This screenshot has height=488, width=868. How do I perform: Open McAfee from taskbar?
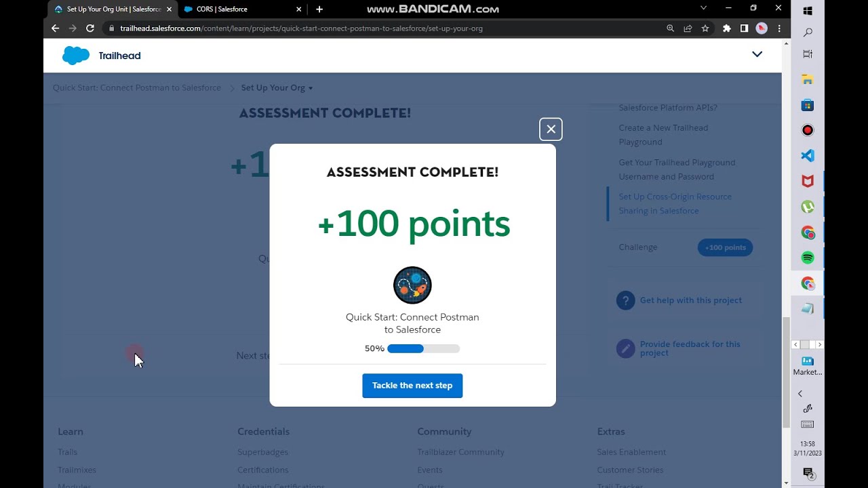coord(807,181)
